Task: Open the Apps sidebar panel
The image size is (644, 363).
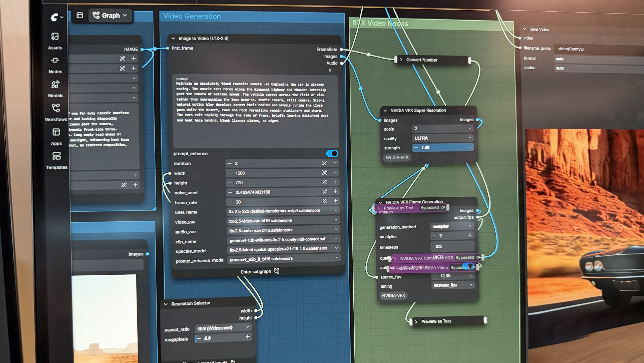Action: 56,137
